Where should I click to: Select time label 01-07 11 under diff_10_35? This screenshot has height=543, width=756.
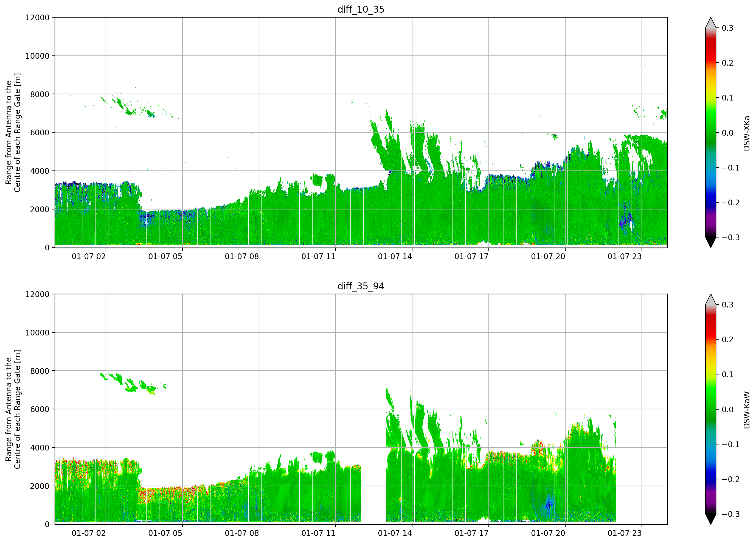tap(318, 256)
